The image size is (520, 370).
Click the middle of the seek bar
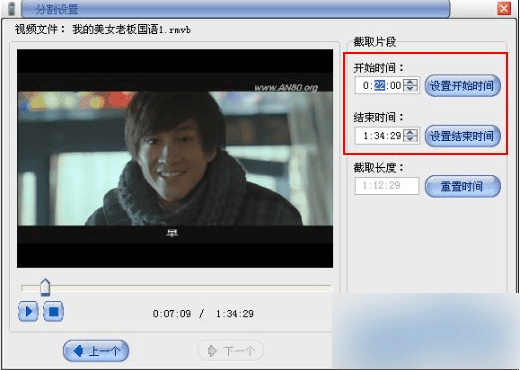coord(176,287)
